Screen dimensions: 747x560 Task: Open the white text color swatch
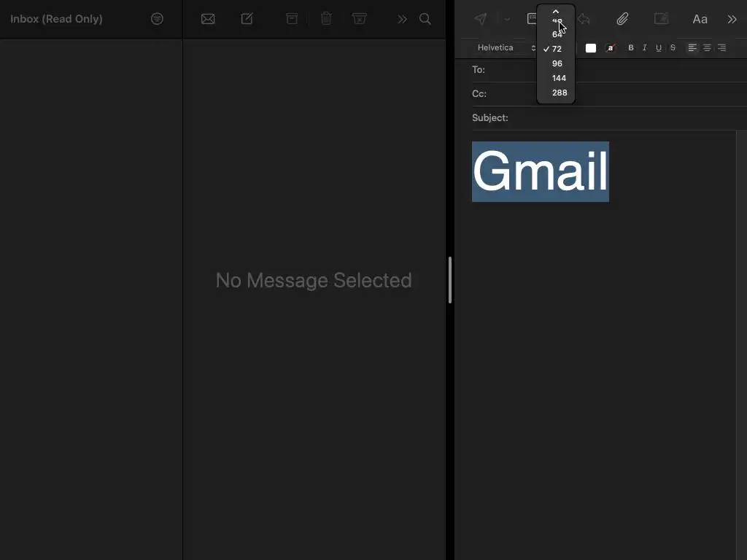coord(591,48)
